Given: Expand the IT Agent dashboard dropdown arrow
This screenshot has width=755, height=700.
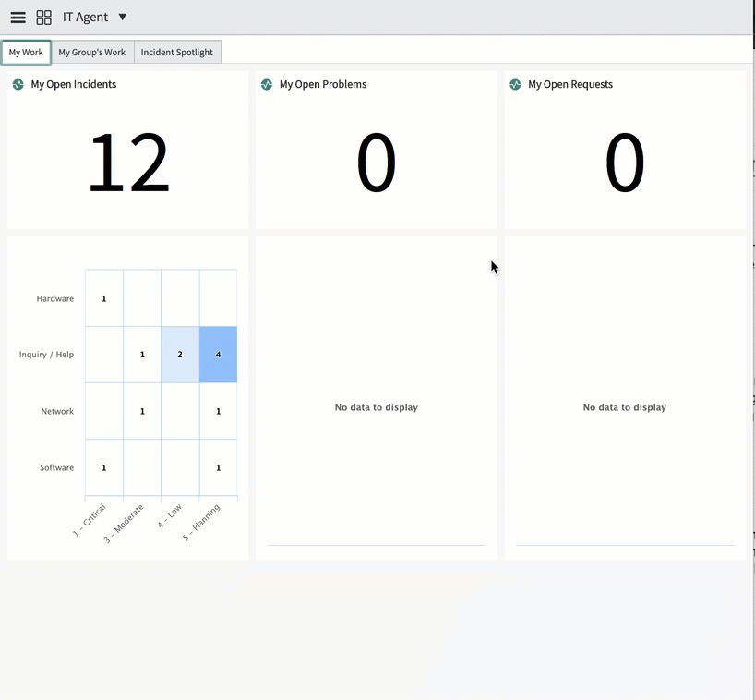Looking at the screenshot, I should pos(123,17).
